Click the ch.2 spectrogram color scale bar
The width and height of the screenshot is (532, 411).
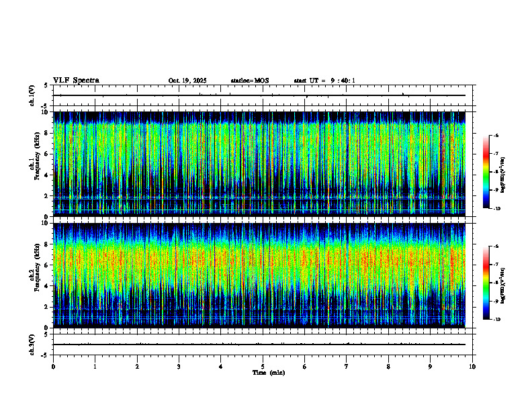click(x=486, y=283)
